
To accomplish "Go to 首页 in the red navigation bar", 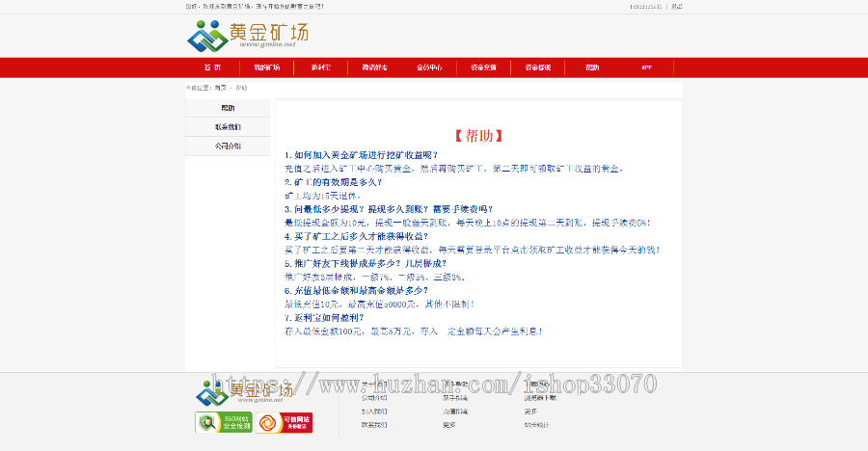I will pyautogui.click(x=212, y=67).
